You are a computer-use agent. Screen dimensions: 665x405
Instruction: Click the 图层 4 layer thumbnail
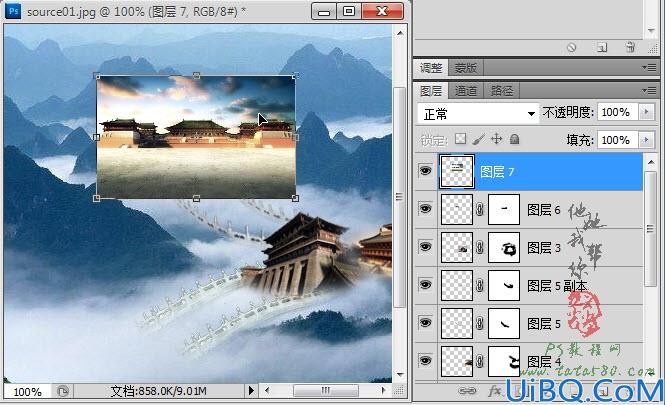457,361
